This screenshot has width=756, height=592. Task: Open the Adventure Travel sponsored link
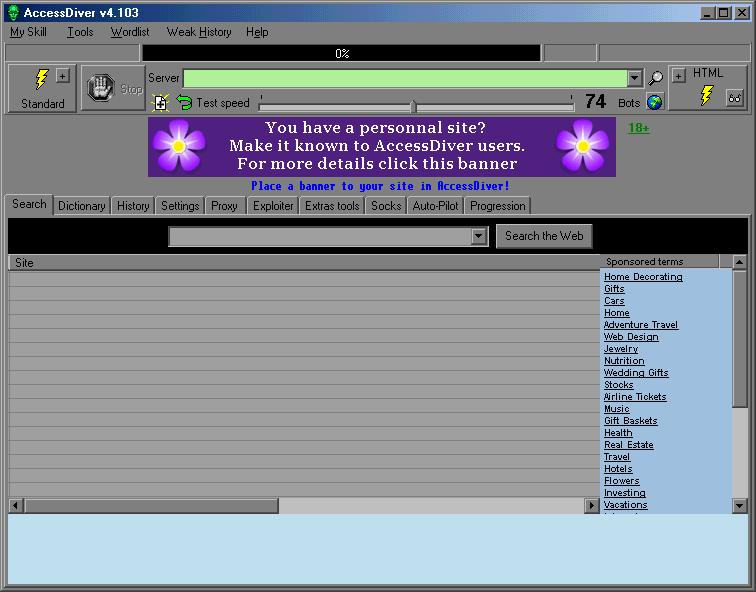[641, 325]
